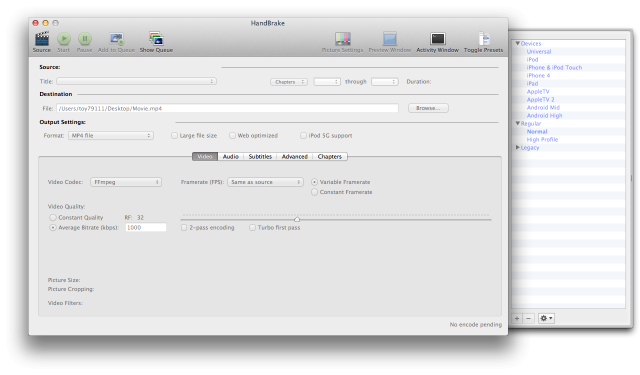Open the Chapters selection dropdown

[289, 82]
